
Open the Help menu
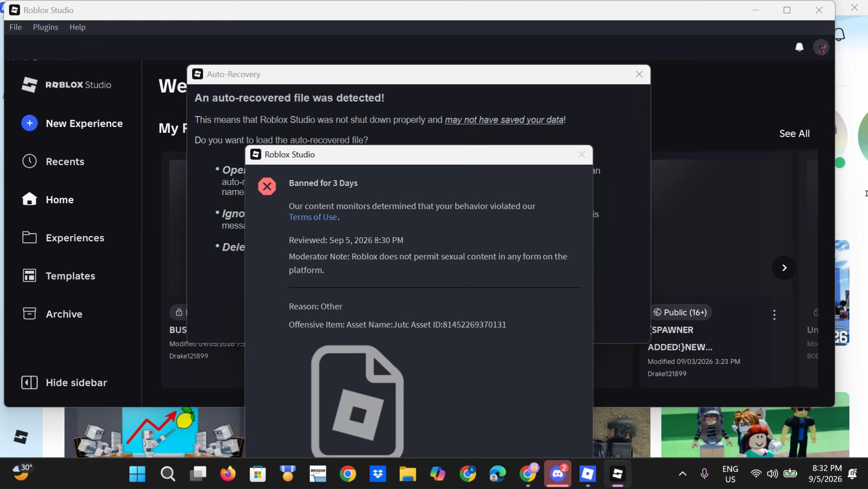click(78, 27)
